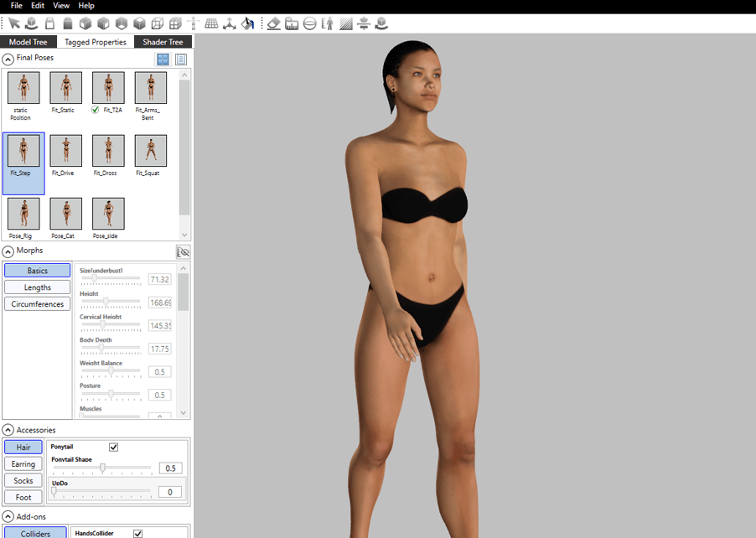This screenshot has height=538, width=756.
Task: Switch Final Poses to thumbnail grid view
Action: pos(163,59)
